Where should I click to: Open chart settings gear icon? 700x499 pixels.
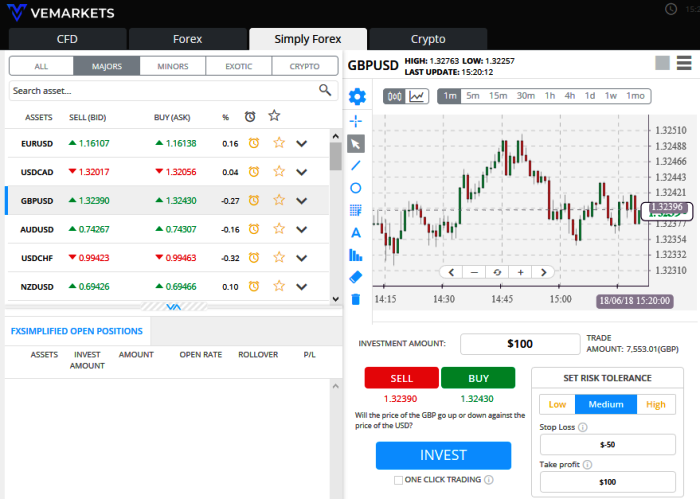(357, 96)
